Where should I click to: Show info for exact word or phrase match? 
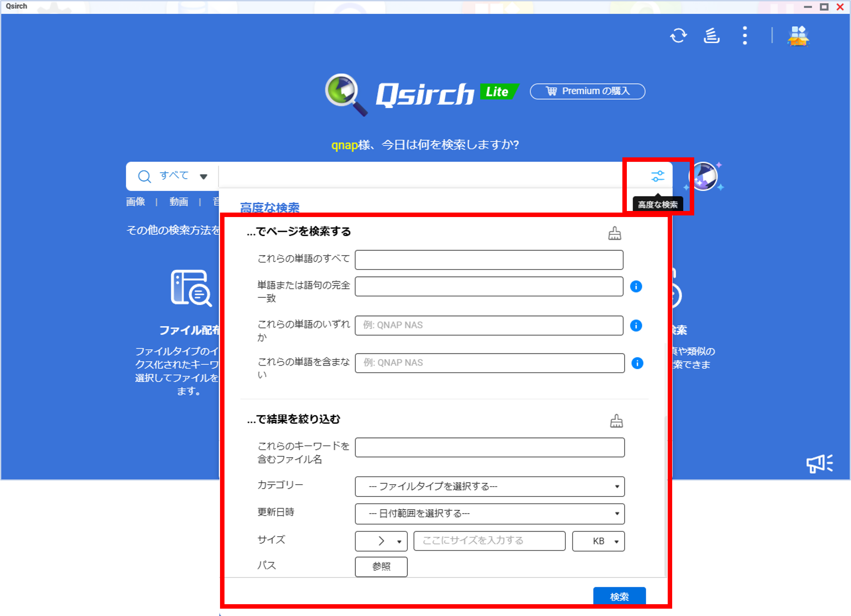pos(636,287)
